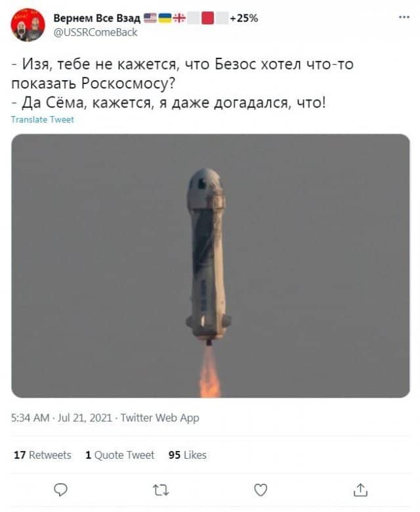The image size is (420, 512).
Task: Open the share upload icon
Action: point(360,490)
